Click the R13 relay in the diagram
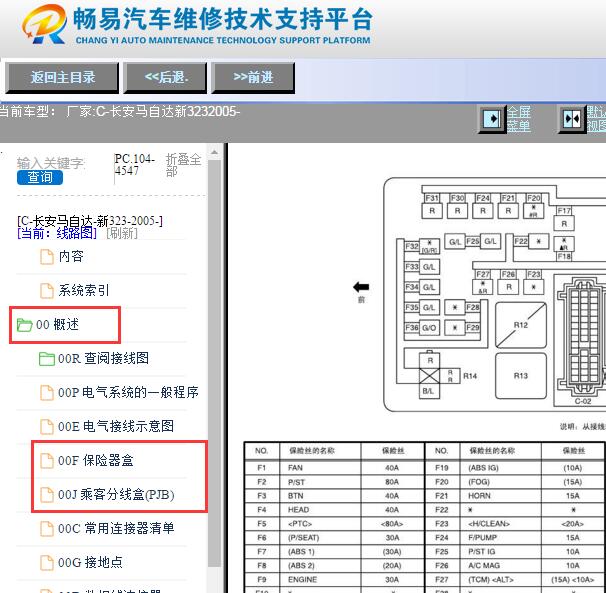The height and width of the screenshot is (593, 606). pyautogui.click(x=521, y=376)
